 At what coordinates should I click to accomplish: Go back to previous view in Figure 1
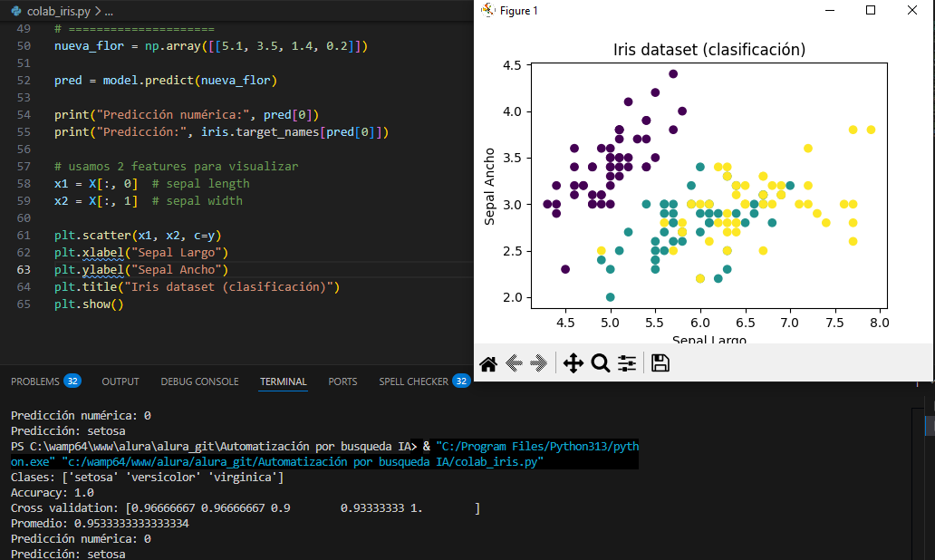[x=514, y=363]
